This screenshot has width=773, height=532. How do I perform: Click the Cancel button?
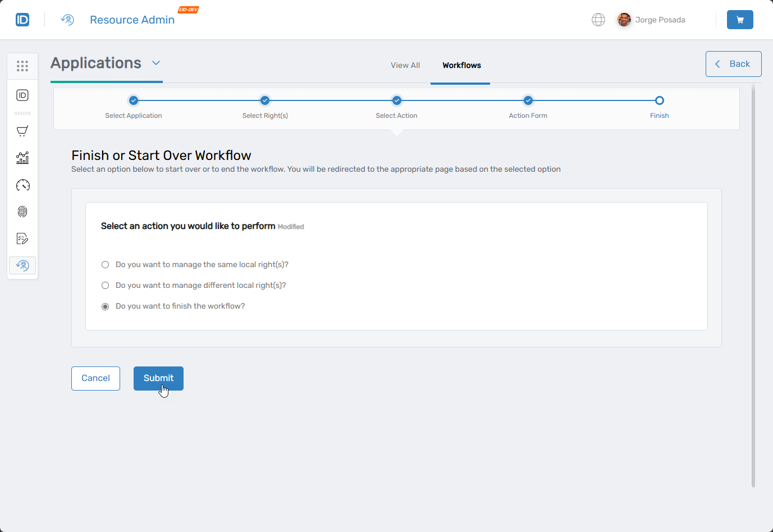(x=95, y=378)
